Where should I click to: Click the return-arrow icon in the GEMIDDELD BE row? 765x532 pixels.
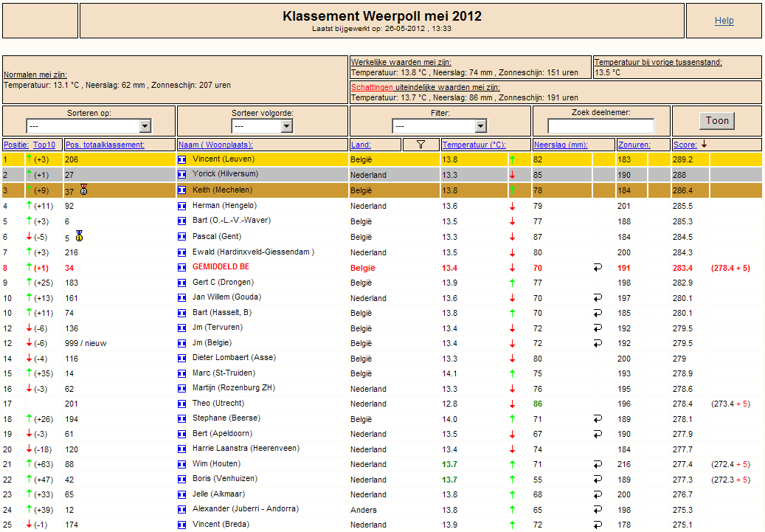tap(598, 267)
